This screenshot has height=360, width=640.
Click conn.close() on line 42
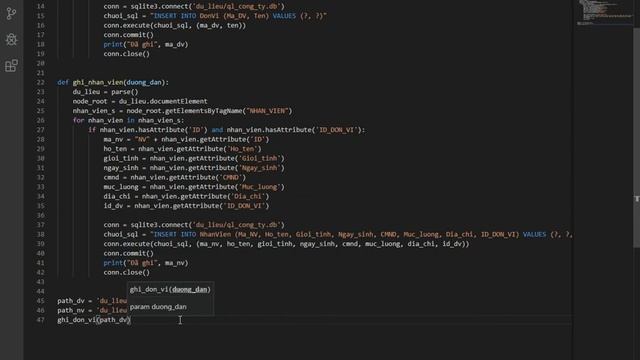click(x=127, y=272)
